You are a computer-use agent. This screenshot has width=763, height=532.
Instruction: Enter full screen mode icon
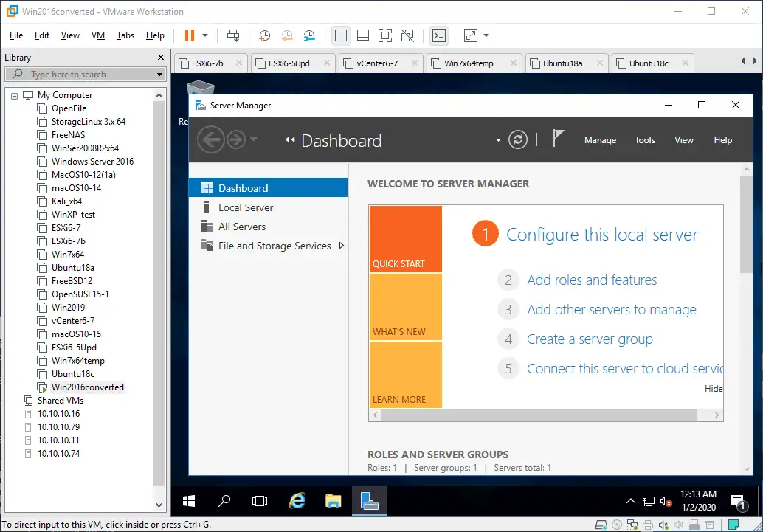384,35
